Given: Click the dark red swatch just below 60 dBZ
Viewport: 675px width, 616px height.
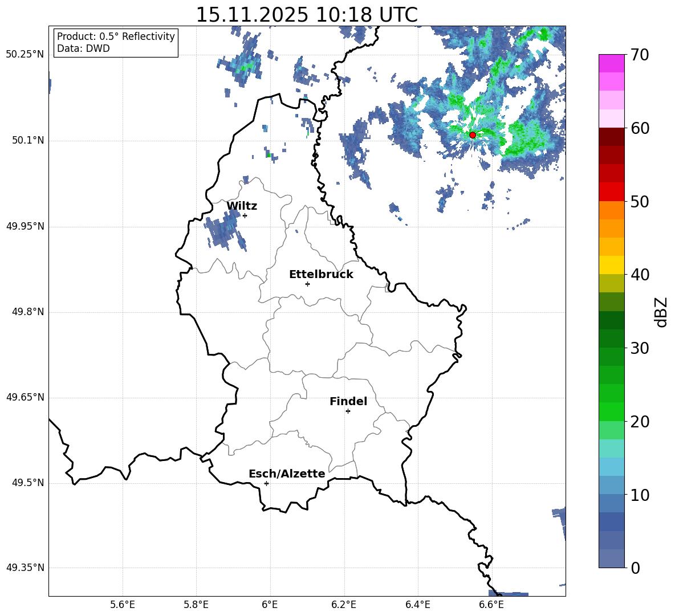Looking at the screenshot, I should click(611, 137).
